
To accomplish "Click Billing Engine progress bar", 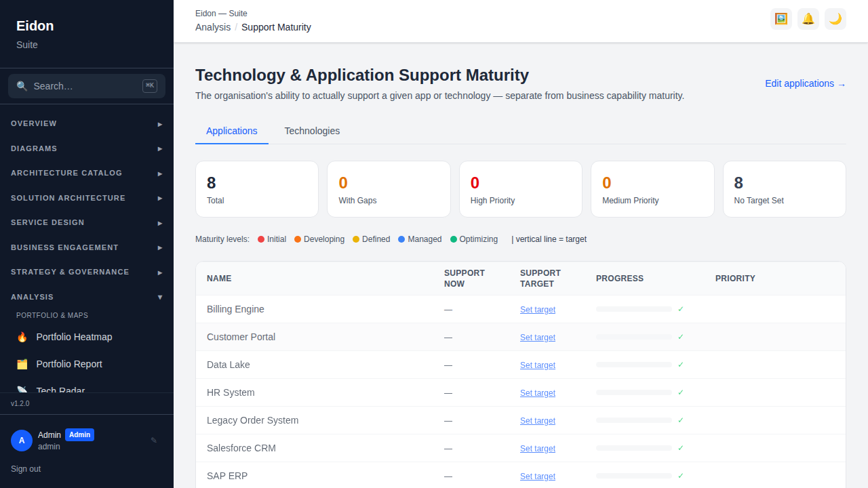I will [x=634, y=309].
